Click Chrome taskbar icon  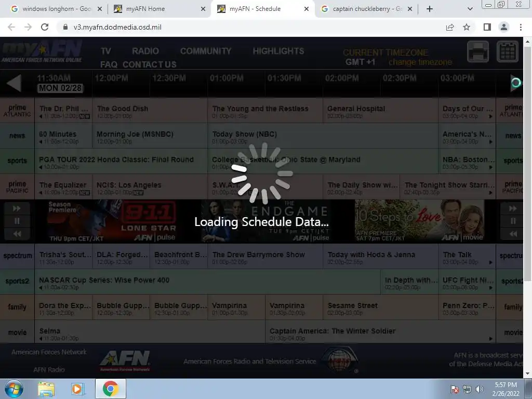(111, 389)
